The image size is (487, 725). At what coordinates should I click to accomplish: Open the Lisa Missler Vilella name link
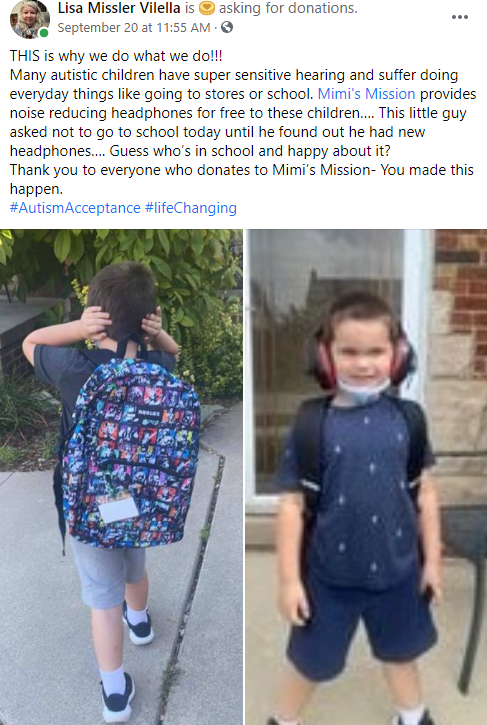(119, 8)
